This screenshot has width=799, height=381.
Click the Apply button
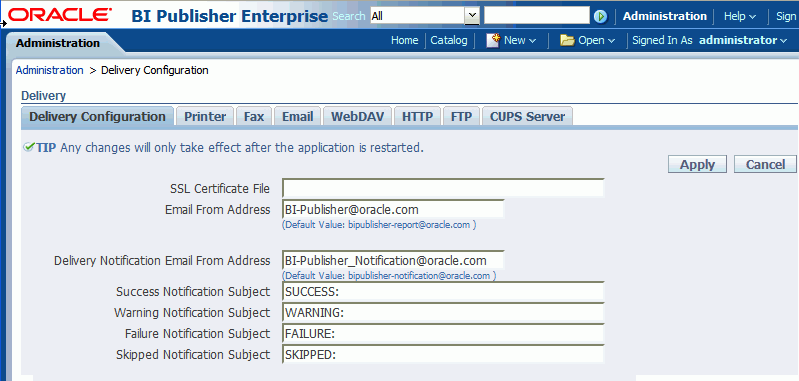(697, 165)
